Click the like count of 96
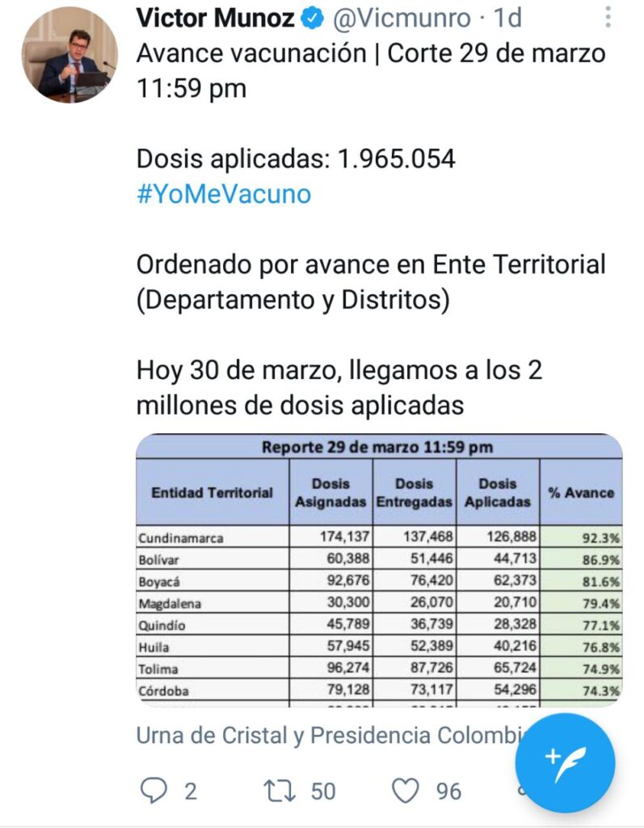The height and width of the screenshot is (828, 644). click(x=449, y=790)
